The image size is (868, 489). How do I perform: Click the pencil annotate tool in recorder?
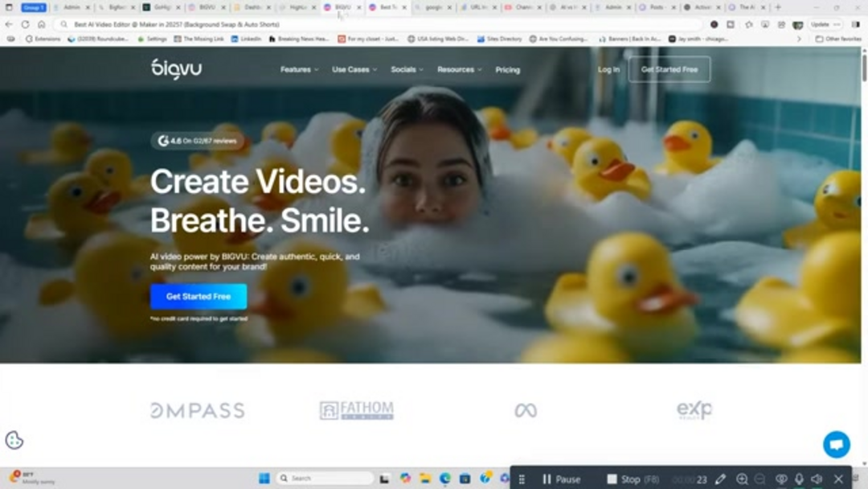click(720, 479)
